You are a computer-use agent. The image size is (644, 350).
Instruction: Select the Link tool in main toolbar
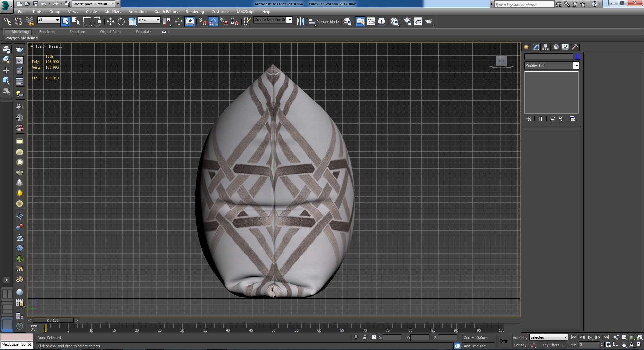(x=7, y=21)
